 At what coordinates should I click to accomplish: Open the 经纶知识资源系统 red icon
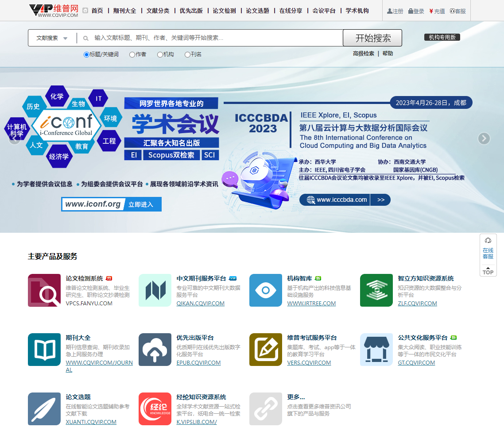[155, 408]
